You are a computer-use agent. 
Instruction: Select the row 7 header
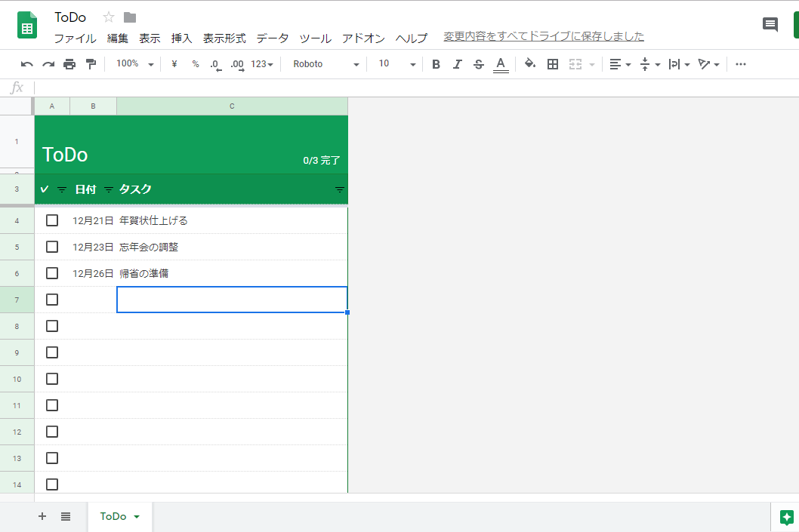click(x=17, y=300)
